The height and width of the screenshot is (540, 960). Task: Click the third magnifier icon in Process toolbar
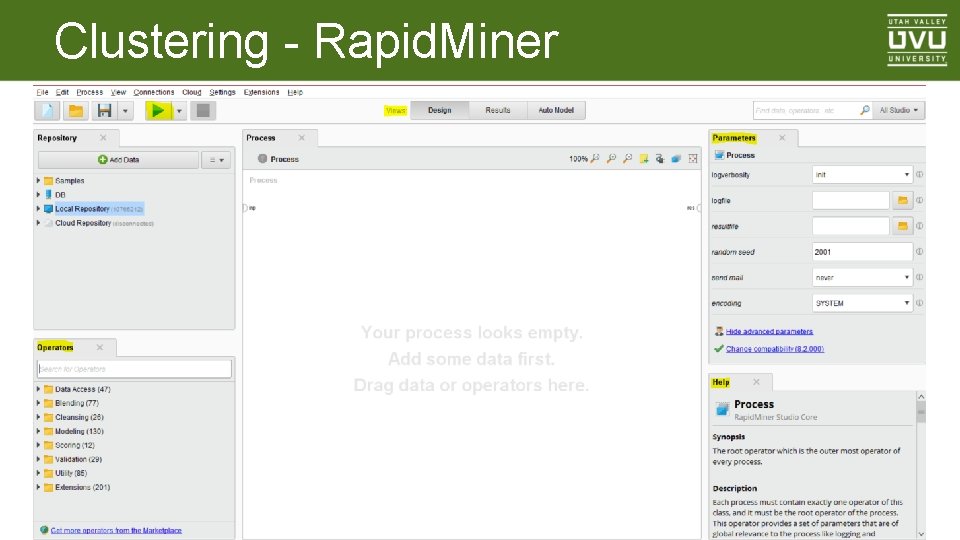coord(628,159)
